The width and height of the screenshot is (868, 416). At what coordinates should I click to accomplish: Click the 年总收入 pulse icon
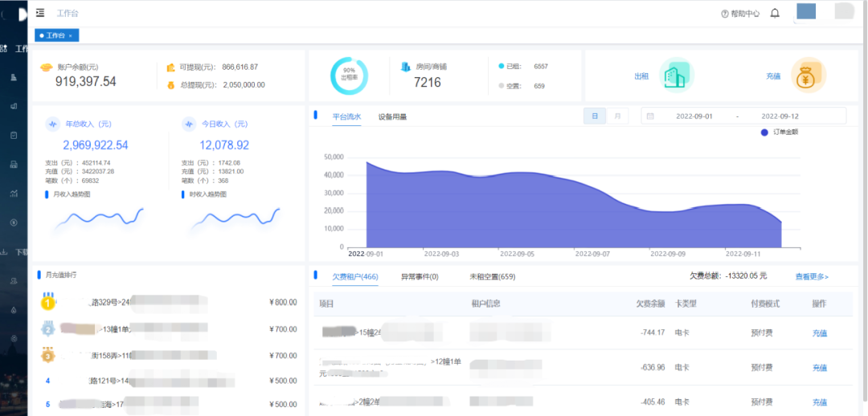[52, 124]
